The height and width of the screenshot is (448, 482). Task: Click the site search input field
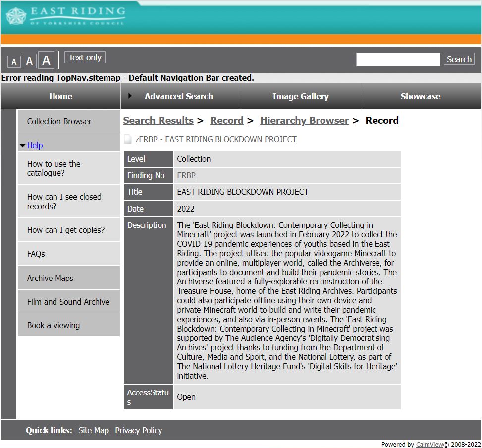pos(398,59)
